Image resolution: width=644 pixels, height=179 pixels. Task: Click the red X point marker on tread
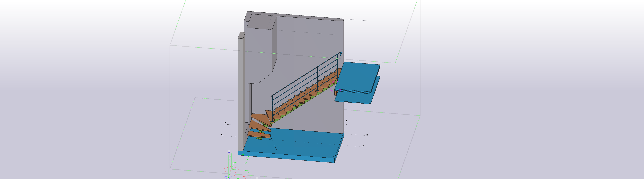click(x=261, y=133)
